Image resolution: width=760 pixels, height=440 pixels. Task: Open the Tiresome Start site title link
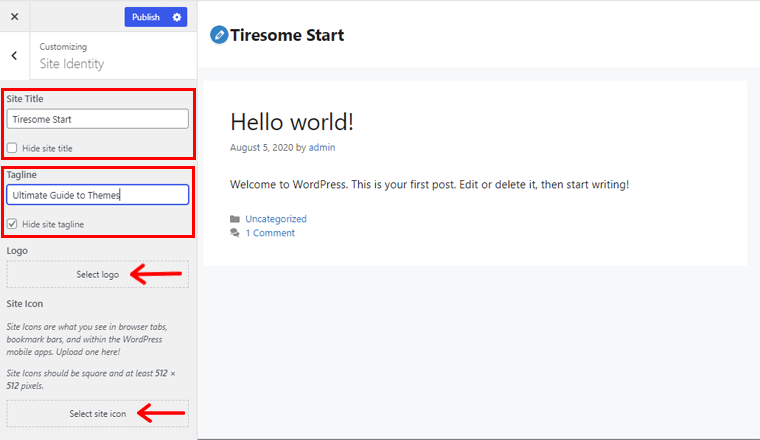(x=287, y=35)
